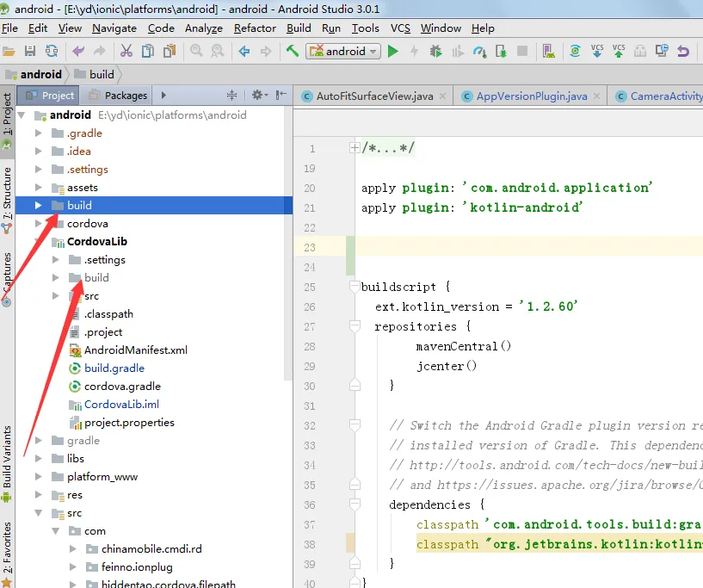The width and height of the screenshot is (703, 588).
Task: Select the .classpath file
Action: 108,314
